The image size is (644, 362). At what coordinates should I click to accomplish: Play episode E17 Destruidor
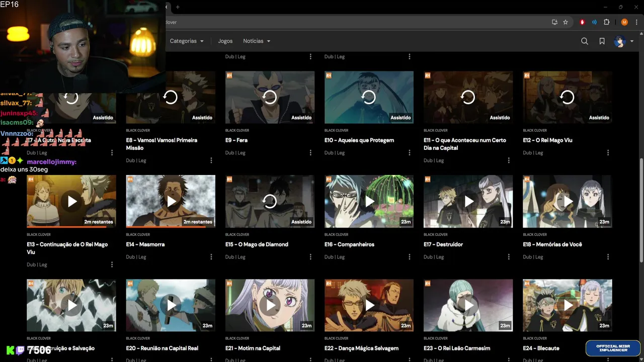(x=468, y=201)
